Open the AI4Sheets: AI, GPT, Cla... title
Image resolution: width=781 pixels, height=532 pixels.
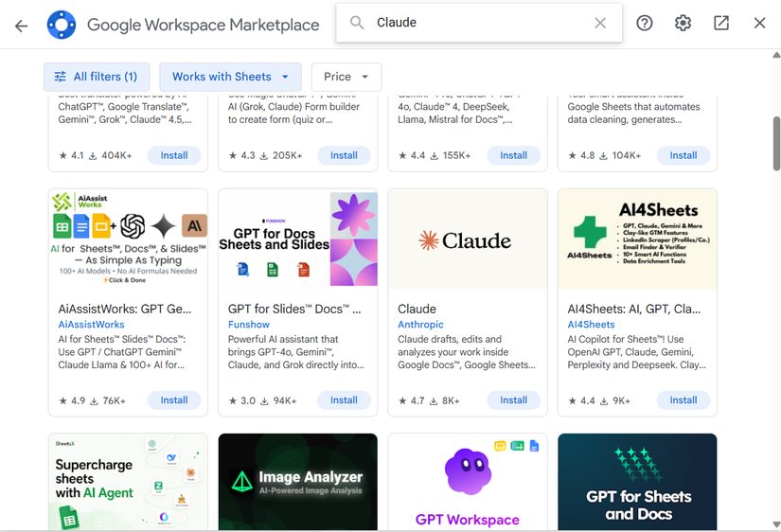pyautogui.click(x=633, y=309)
